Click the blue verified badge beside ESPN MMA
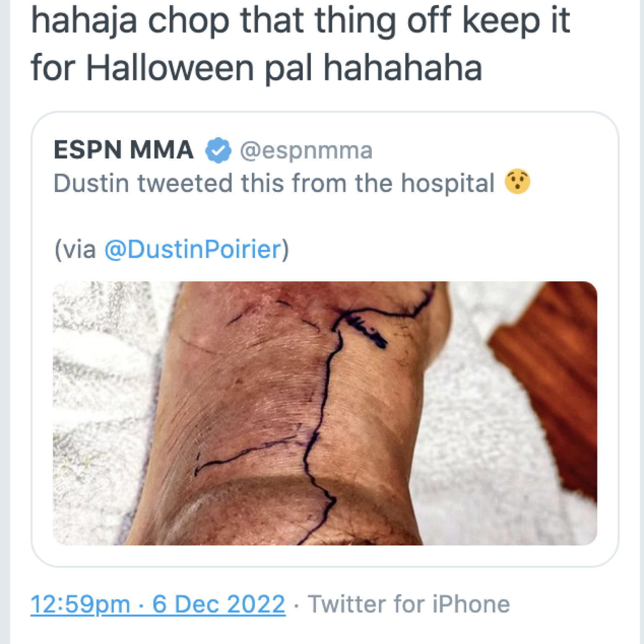Screen dimensions: 644x644 pyautogui.click(x=218, y=150)
